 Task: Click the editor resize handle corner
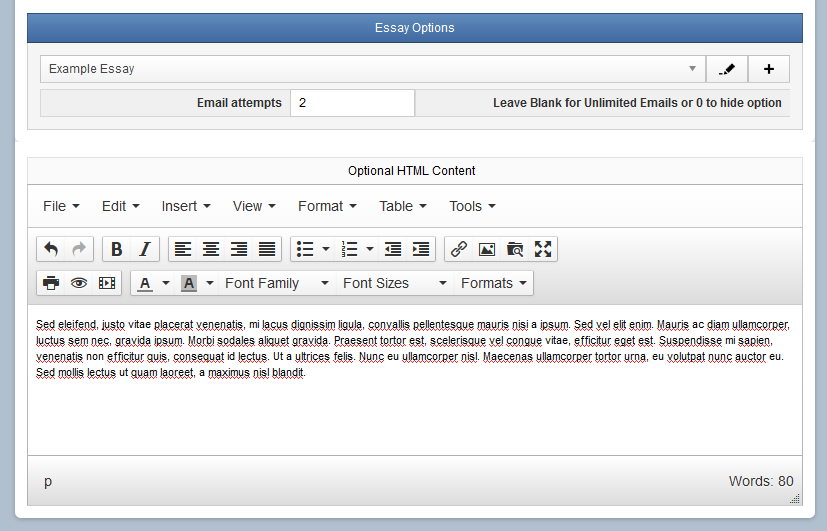click(x=795, y=499)
